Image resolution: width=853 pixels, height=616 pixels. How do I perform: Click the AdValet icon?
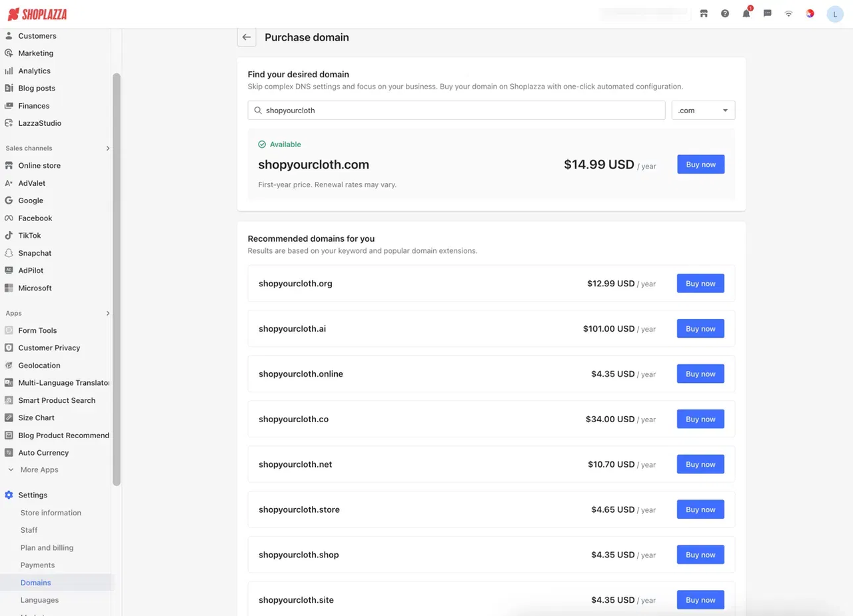coord(9,183)
